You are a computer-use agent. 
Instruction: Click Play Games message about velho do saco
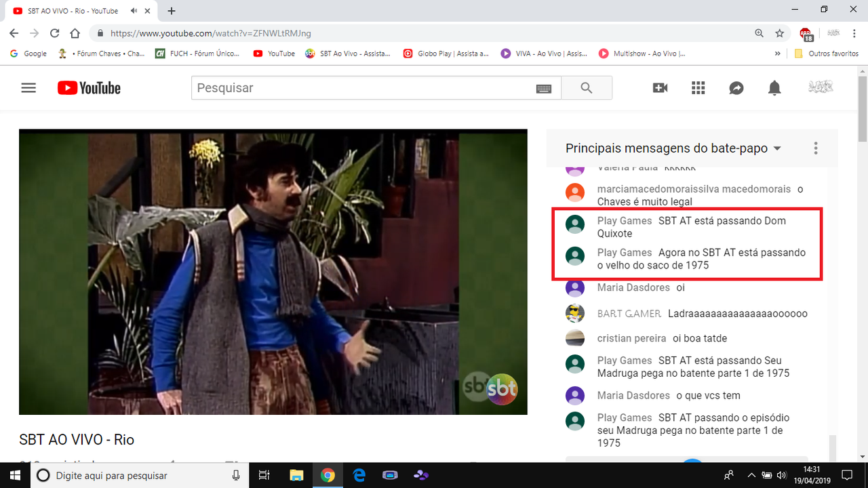pos(701,259)
